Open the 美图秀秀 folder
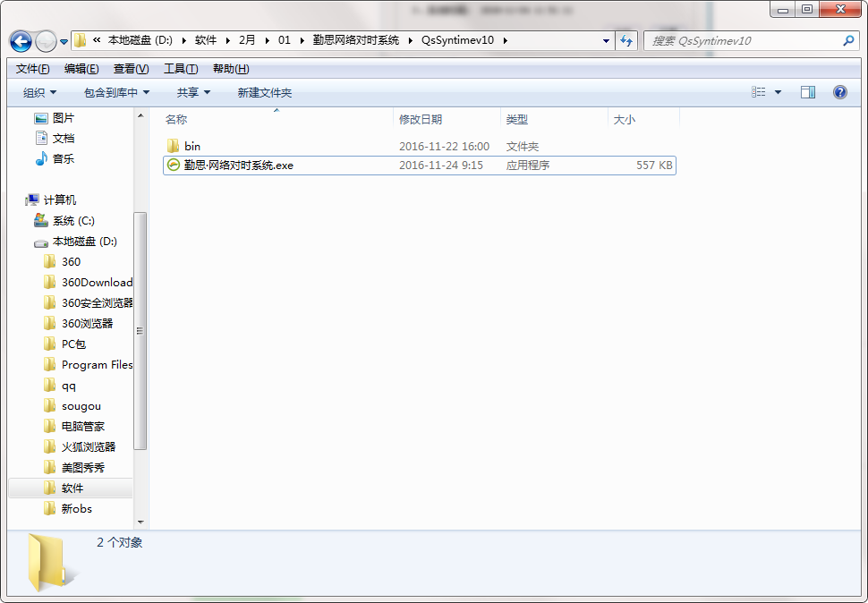The height and width of the screenshot is (603, 868). click(x=74, y=468)
